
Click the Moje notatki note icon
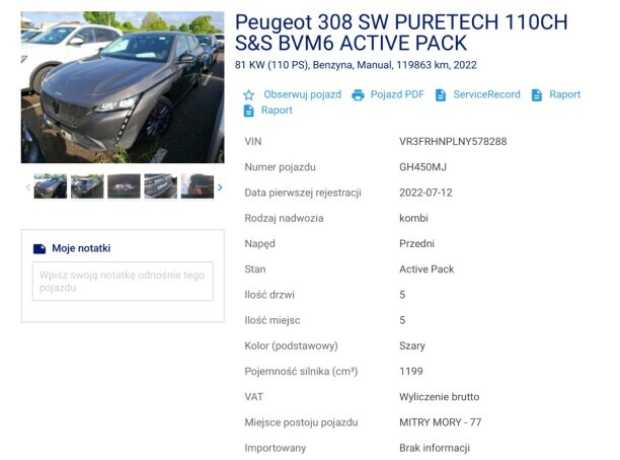(40, 248)
